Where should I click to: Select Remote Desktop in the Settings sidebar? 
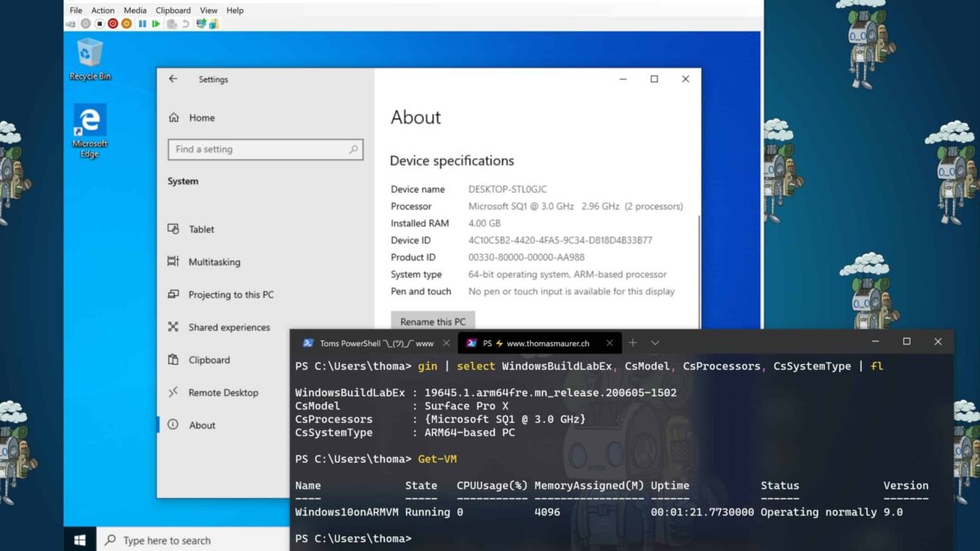[x=223, y=393]
